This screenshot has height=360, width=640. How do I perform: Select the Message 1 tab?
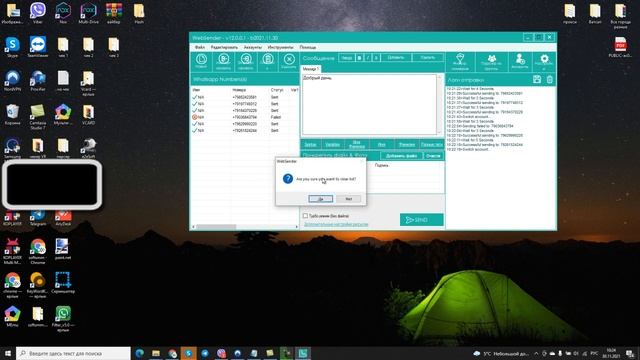point(311,69)
